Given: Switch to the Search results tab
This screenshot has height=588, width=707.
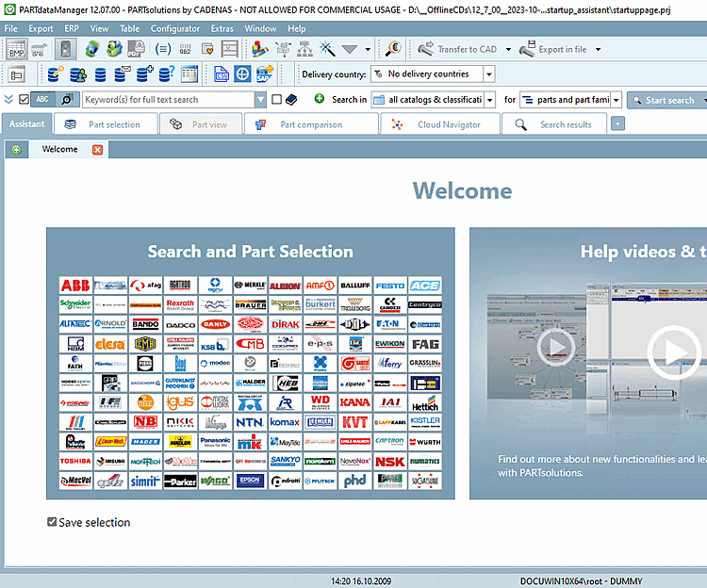Looking at the screenshot, I should pyautogui.click(x=553, y=124).
